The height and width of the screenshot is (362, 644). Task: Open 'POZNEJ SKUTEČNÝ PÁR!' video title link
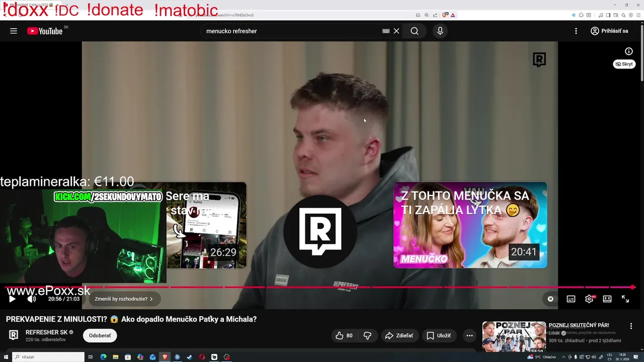pyautogui.click(x=579, y=326)
